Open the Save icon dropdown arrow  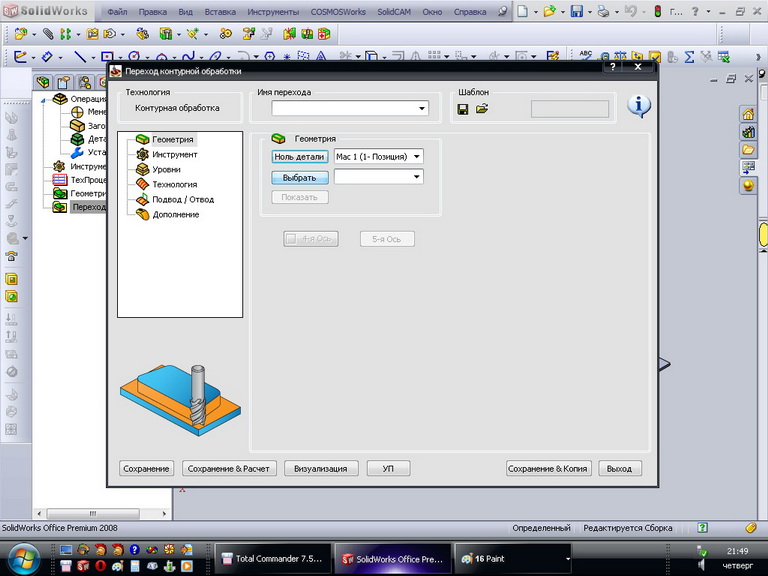pos(589,12)
